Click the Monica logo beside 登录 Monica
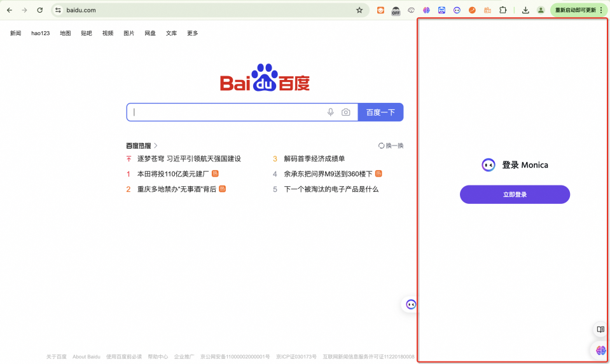This screenshot has height=364, width=610. click(x=489, y=165)
